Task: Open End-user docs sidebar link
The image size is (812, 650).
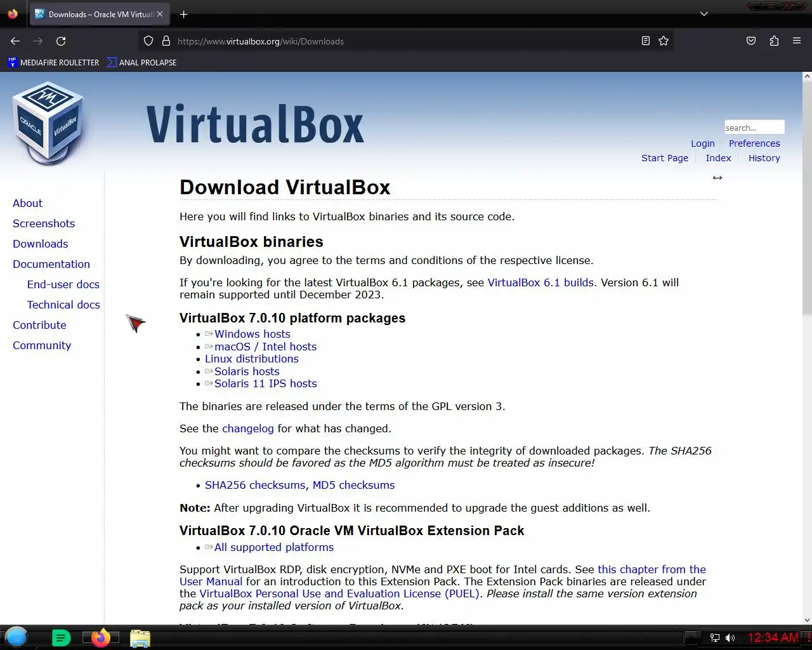Action: (x=63, y=284)
